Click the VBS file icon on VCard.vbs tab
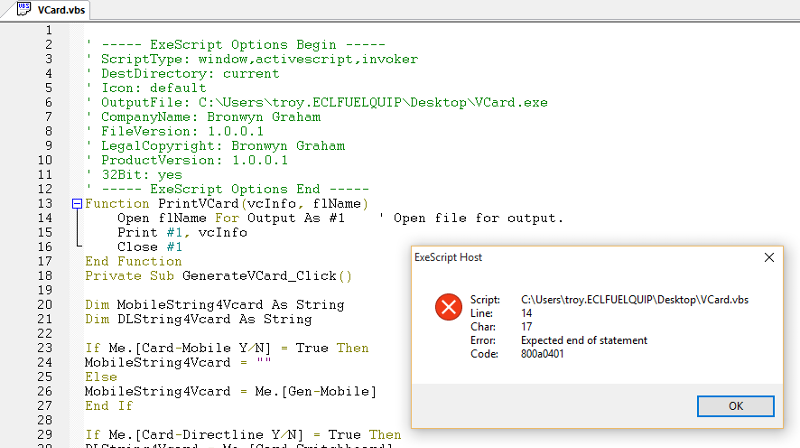 24,9
